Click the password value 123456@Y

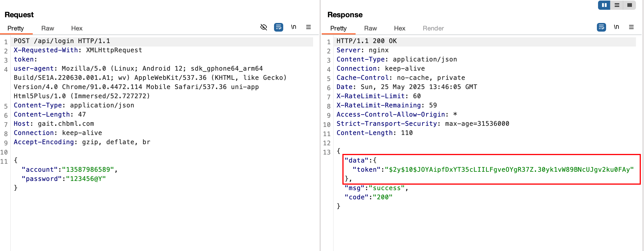coord(86,179)
